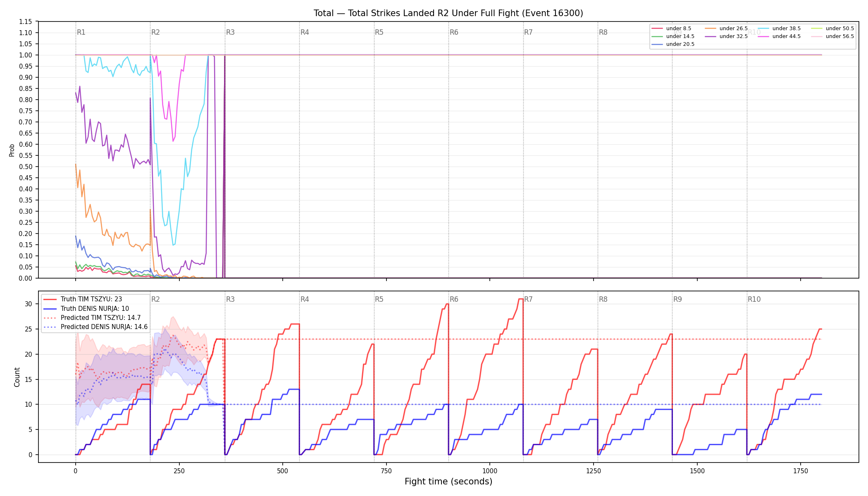This screenshot has width=868, height=496.
Task: Click the Prob axis tick label '0.75'
Action: click(x=26, y=111)
